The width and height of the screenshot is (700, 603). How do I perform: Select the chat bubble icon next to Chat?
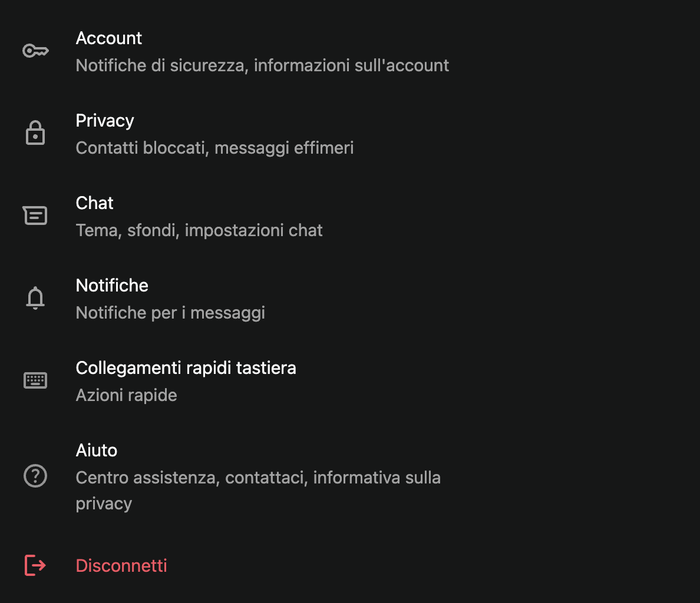click(x=35, y=215)
